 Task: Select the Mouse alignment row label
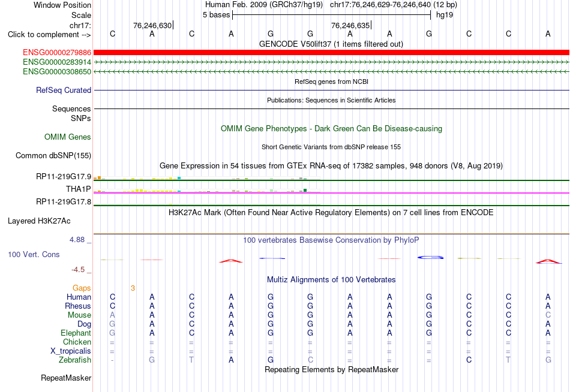pyautogui.click(x=79, y=315)
